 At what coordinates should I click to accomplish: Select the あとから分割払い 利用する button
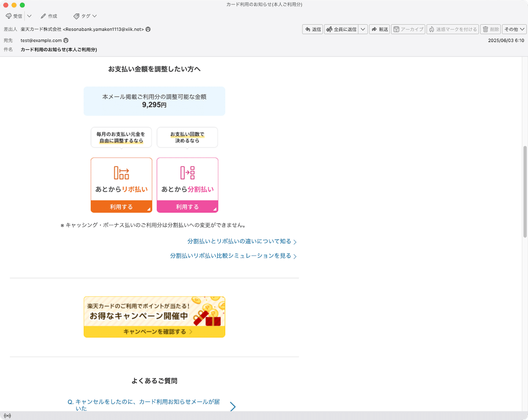click(187, 207)
